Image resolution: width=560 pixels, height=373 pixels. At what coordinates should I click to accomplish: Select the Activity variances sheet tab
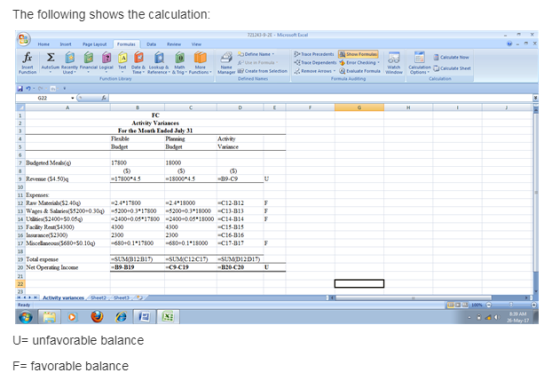(x=63, y=298)
